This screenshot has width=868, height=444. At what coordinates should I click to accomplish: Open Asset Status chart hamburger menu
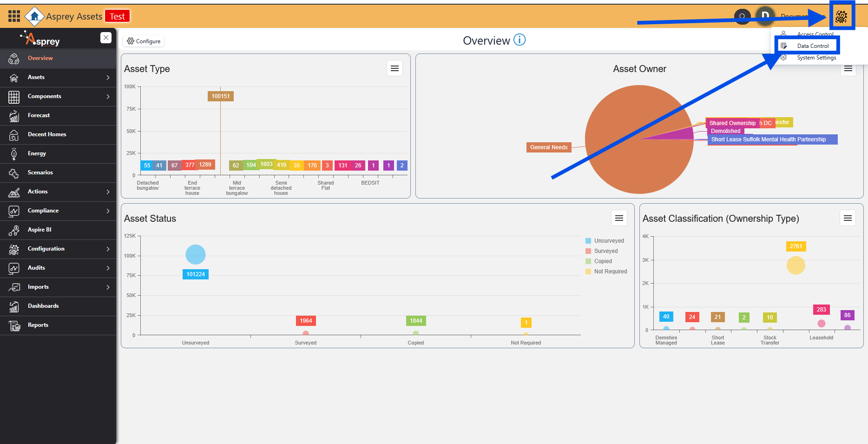point(619,218)
